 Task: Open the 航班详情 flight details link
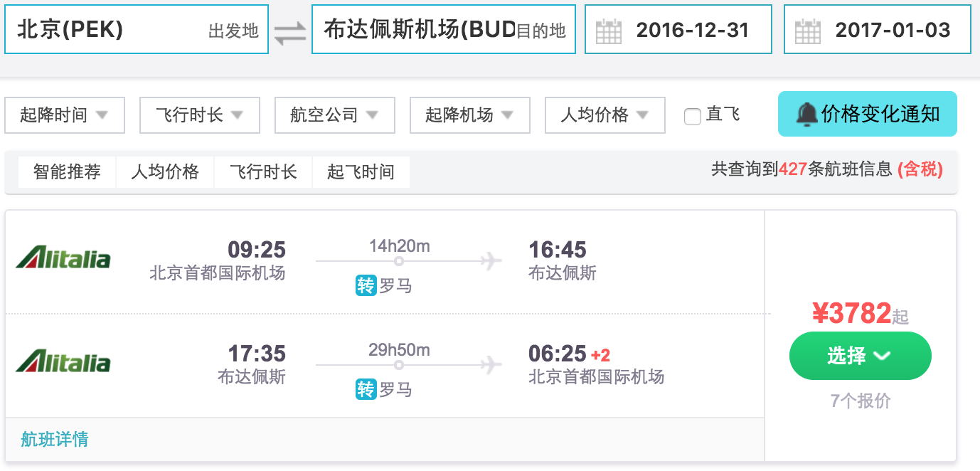(55, 439)
